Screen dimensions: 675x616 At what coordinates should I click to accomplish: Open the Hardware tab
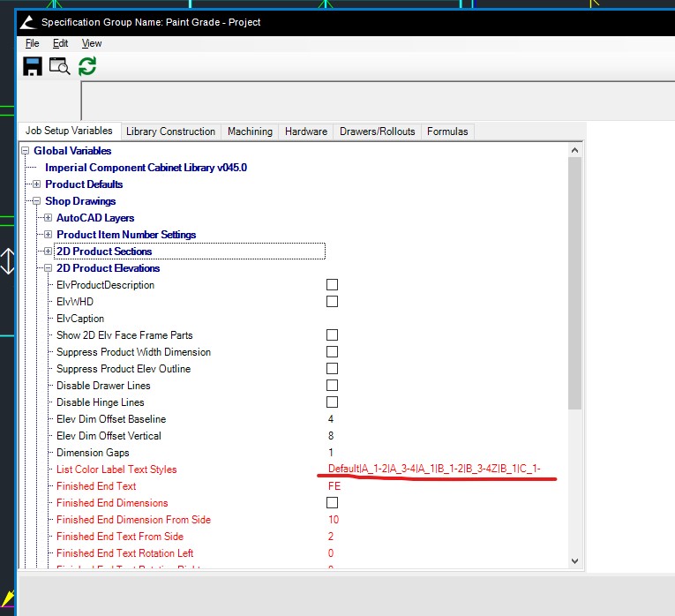[x=306, y=131]
